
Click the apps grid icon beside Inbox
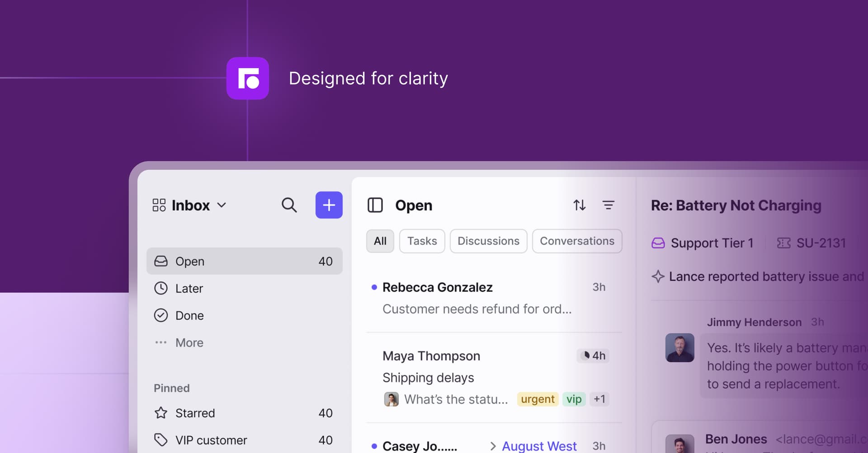(x=159, y=205)
